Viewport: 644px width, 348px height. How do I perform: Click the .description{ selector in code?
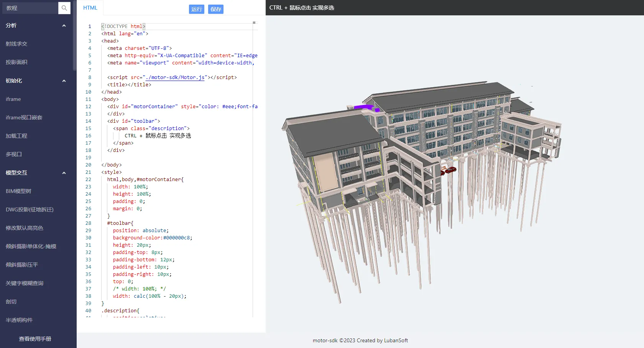click(x=120, y=311)
